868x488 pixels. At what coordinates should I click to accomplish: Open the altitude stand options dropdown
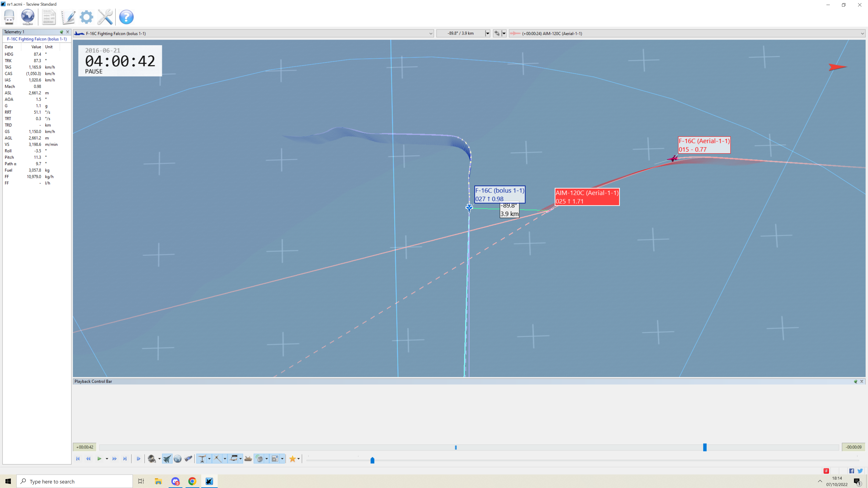[209, 459]
